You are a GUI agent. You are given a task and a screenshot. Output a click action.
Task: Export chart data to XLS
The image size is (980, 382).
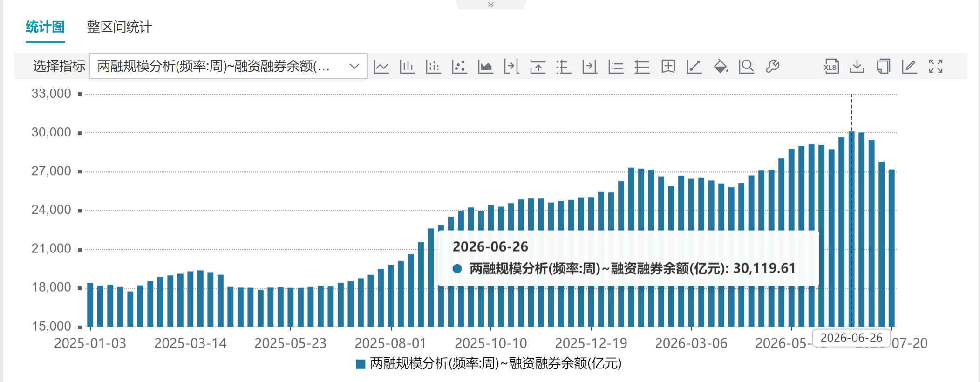tap(831, 67)
